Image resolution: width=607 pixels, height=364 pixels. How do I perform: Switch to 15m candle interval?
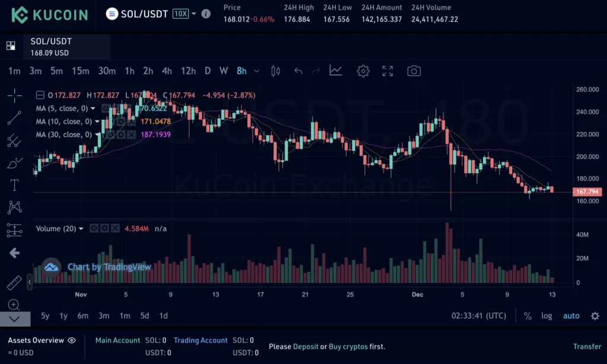coord(81,71)
